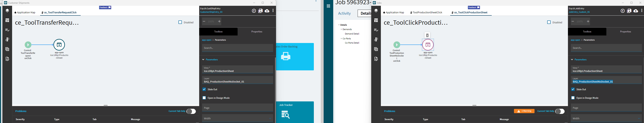This screenshot has width=644, height=123.
Task: Open the Job Tracker tile
Action: 295,112
